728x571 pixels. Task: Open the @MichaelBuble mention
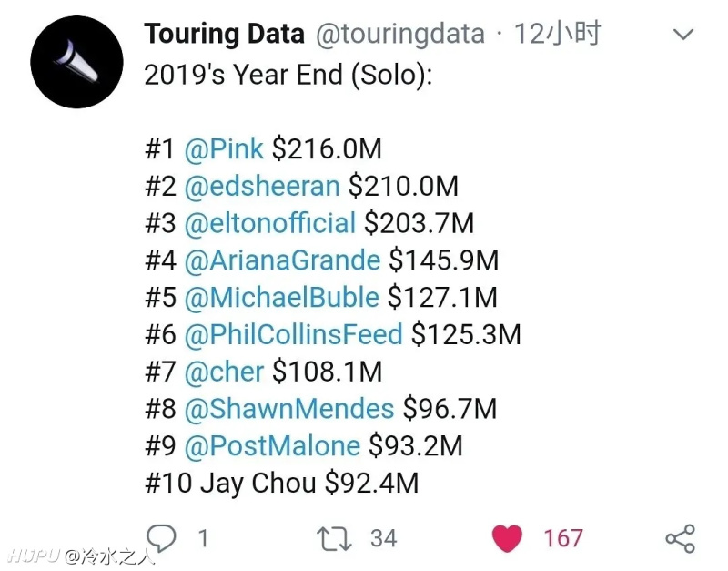[x=281, y=297]
